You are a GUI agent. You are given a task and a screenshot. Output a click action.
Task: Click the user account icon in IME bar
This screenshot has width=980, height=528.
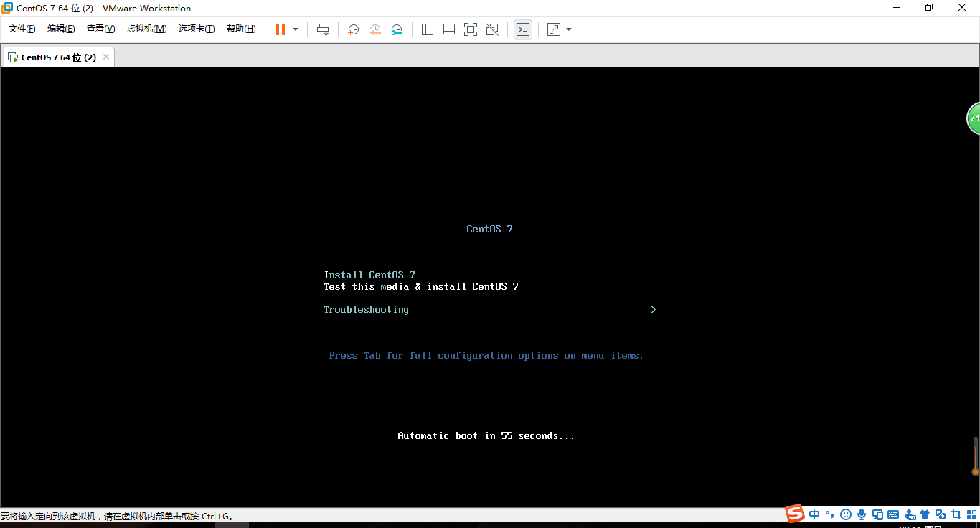[x=910, y=514]
